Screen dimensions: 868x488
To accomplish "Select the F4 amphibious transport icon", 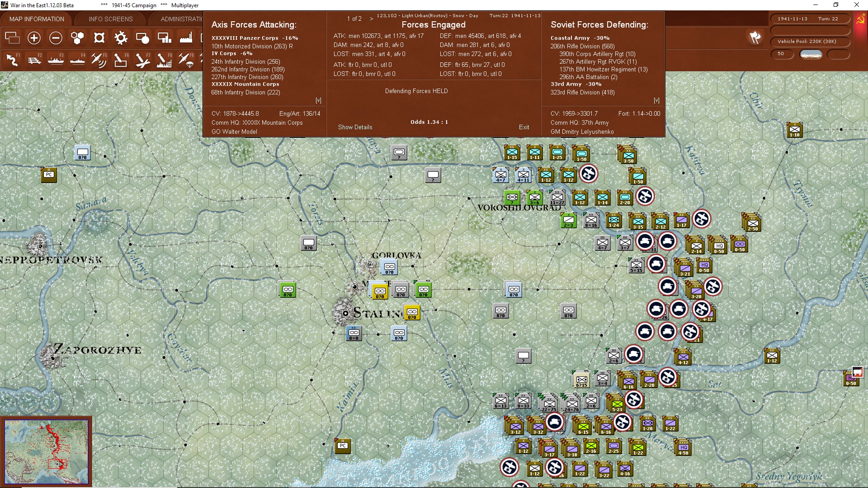I will tap(77, 60).
